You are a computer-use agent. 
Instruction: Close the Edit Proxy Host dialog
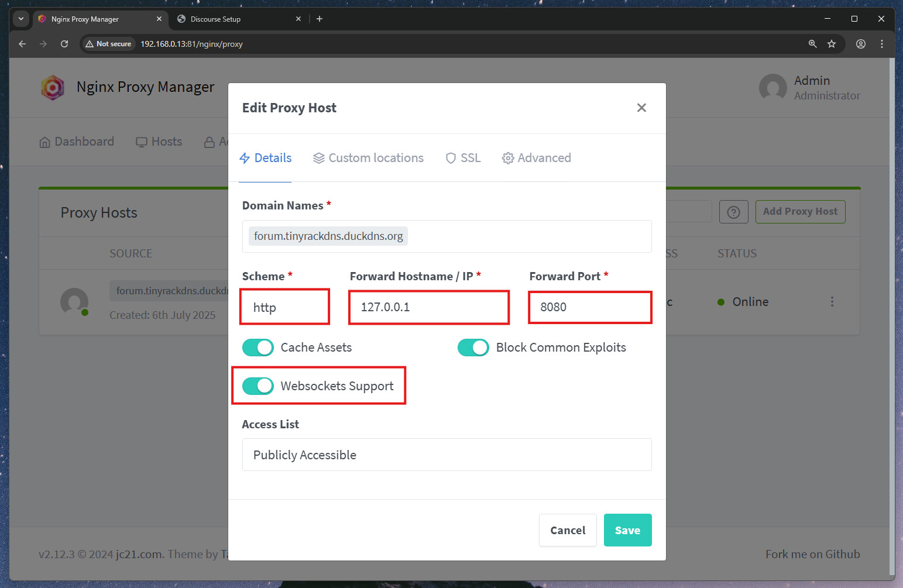pos(641,108)
